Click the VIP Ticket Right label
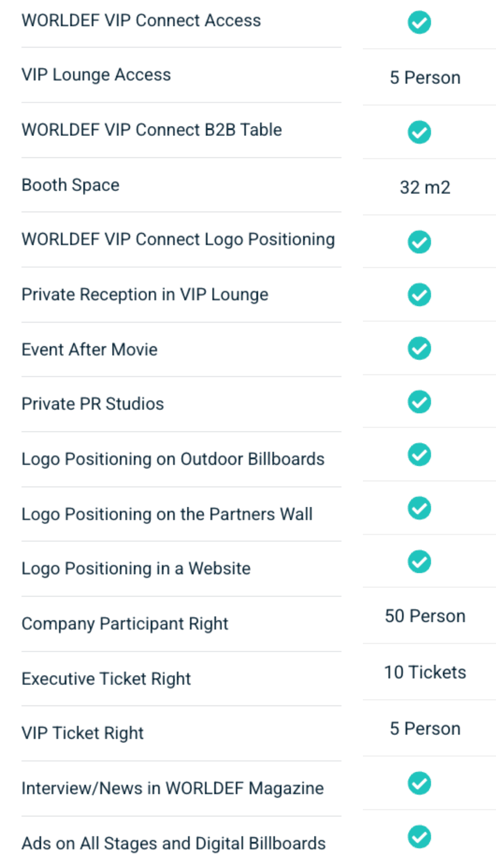The image size is (496, 868). [82, 733]
